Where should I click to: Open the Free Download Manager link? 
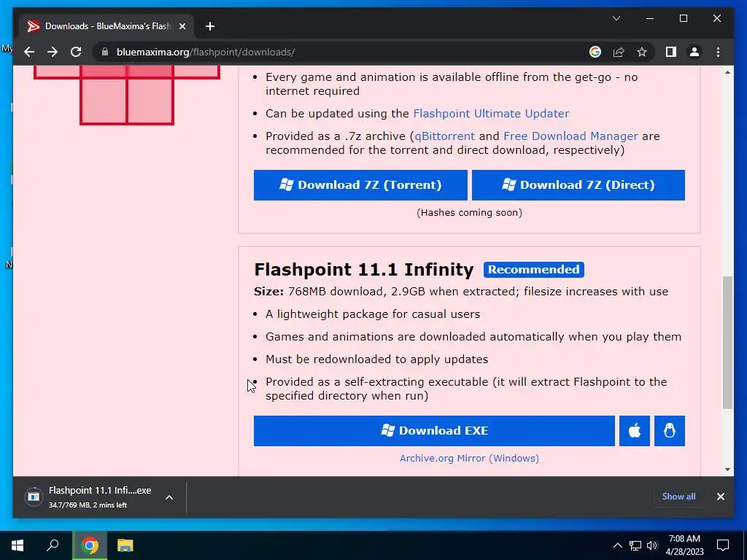[x=570, y=136]
